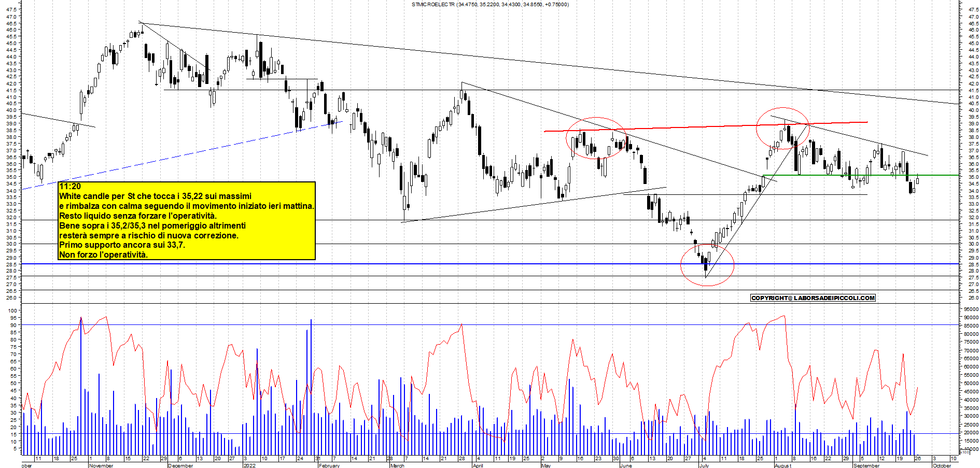Click the red circle around the July low
Viewport: 980px width, 468px height.
[707, 265]
